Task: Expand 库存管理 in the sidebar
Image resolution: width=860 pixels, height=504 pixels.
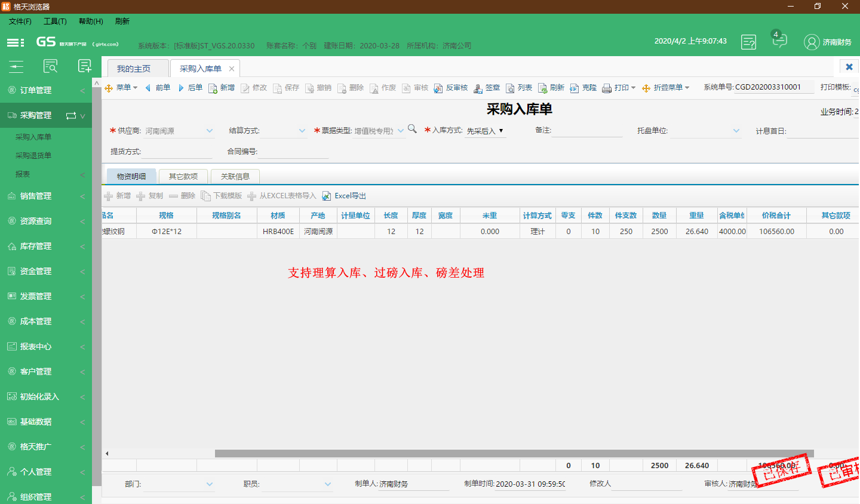Action: tap(46, 246)
